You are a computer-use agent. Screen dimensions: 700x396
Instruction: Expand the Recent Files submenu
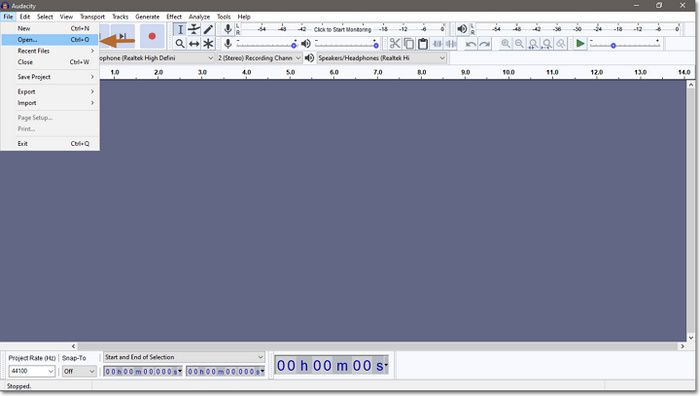[x=50, y=51]
